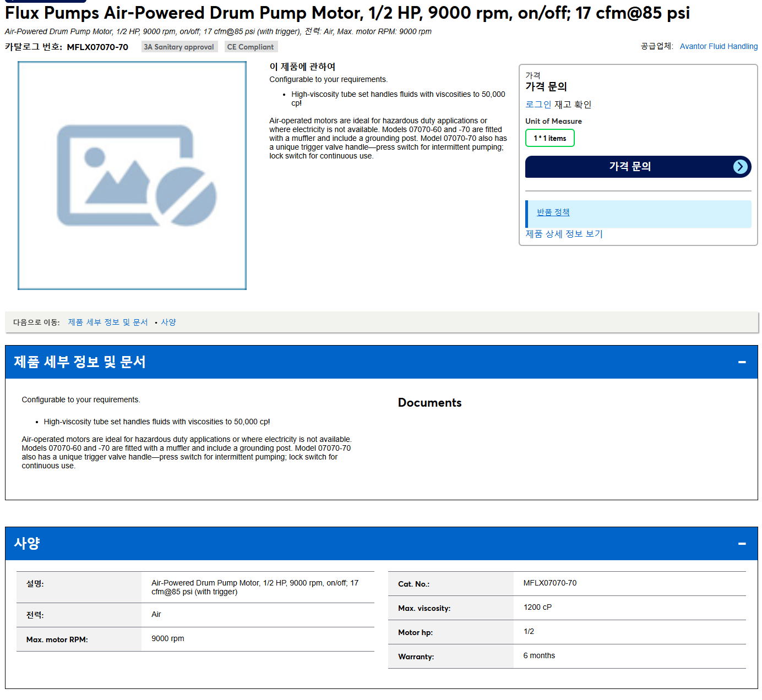Screen dimensions: 762x700
Task: Click the 로그인 link to check stock
Action: coord(538,105)
